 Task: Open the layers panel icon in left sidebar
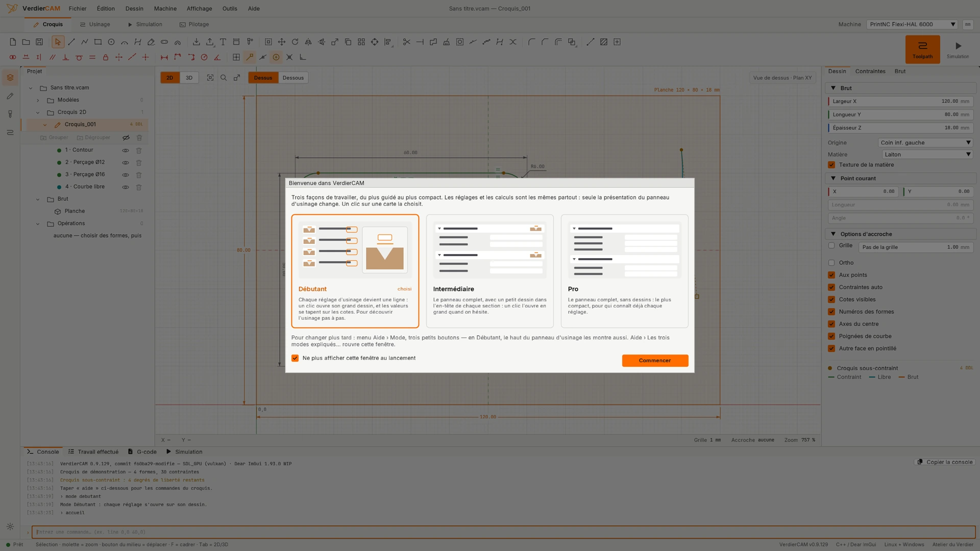tap(10, 78)
